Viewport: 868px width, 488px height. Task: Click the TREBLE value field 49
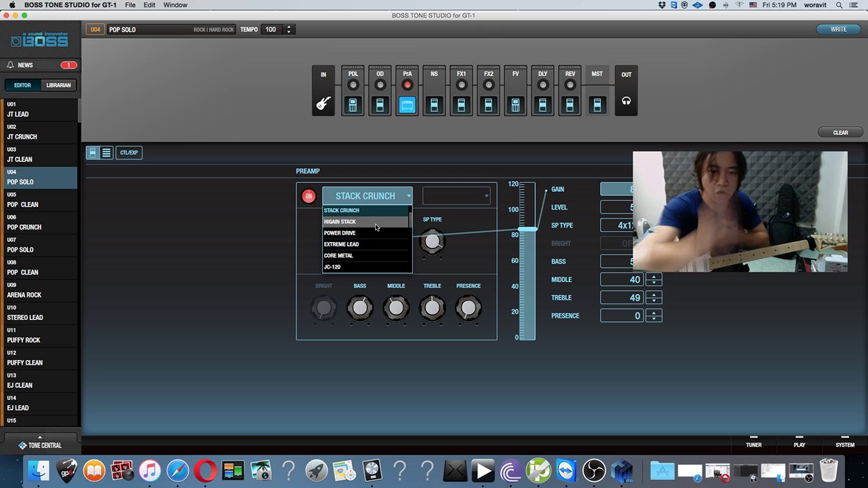click(622, 298)
